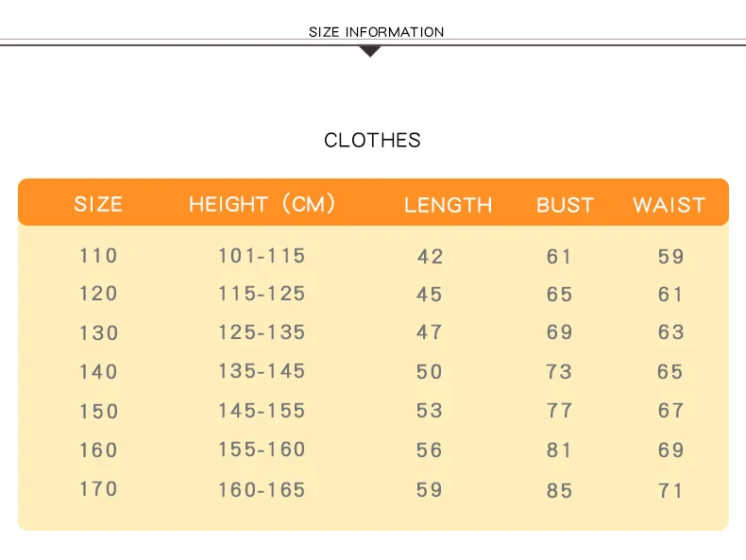Click length value 50
Viewport: 746px width, 560px height.
point(430,372)
